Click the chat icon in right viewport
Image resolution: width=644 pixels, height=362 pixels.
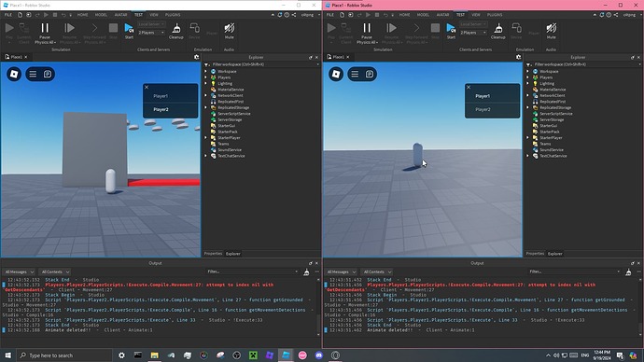tap(370, 75)
